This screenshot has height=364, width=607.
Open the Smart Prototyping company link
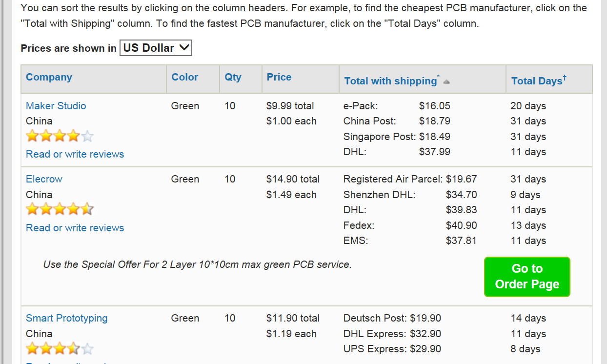[66, 318]
